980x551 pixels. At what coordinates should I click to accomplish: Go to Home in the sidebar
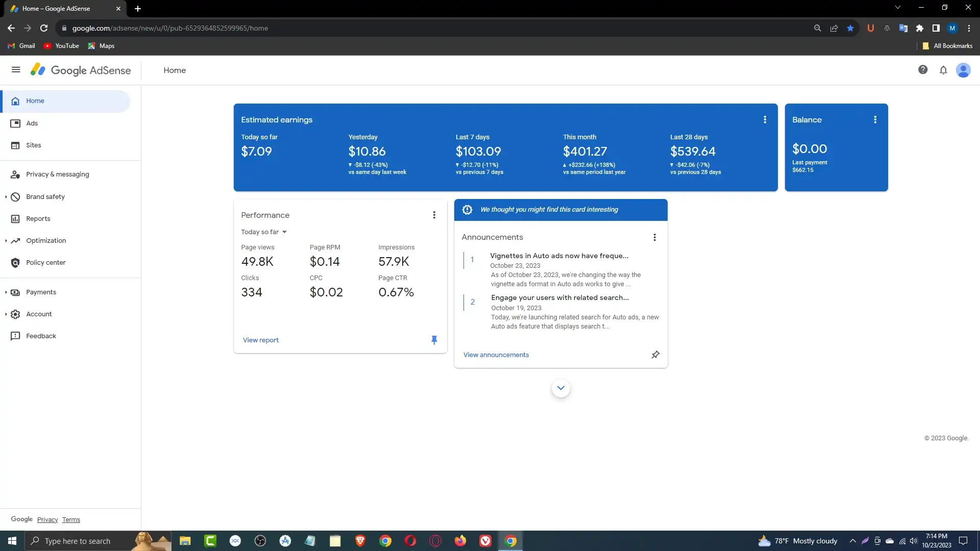[x=65, y=101]
